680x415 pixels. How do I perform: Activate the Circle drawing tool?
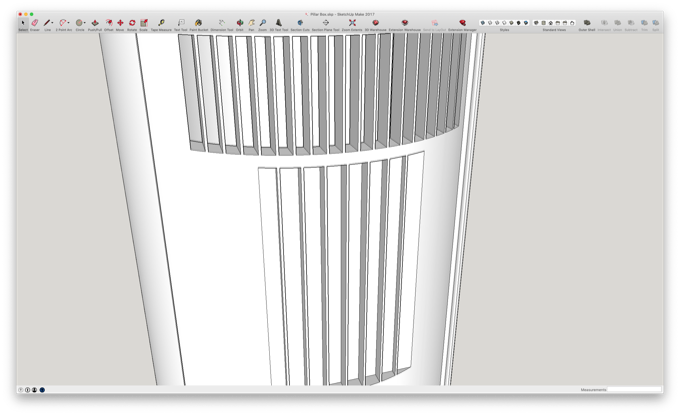[x=79, y=23]
